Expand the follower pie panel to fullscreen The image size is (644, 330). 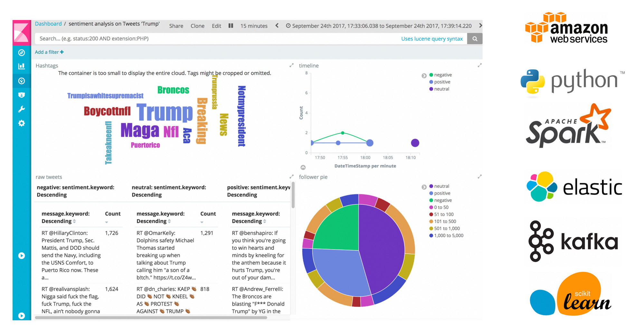[479, 177]
